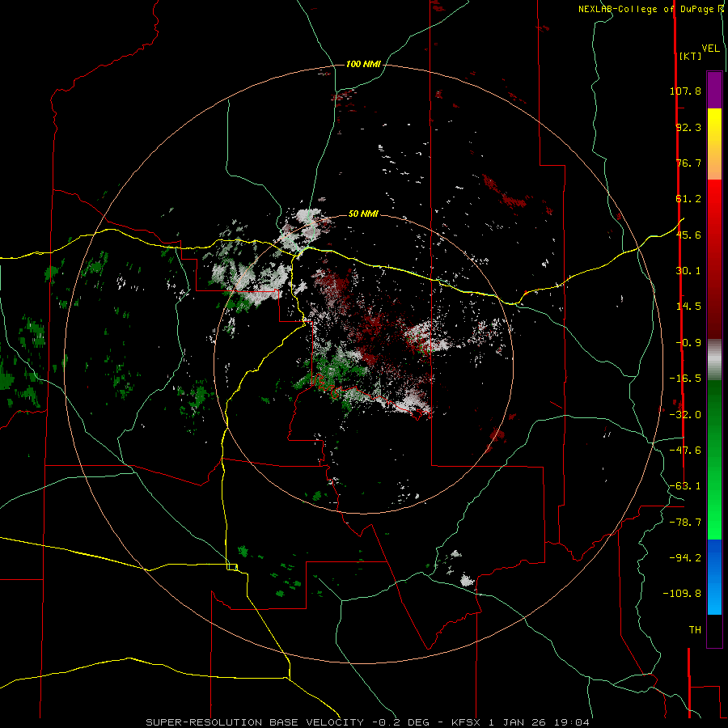
Task: Select the 76.7 scale value
Action: [x=688, y=163]
